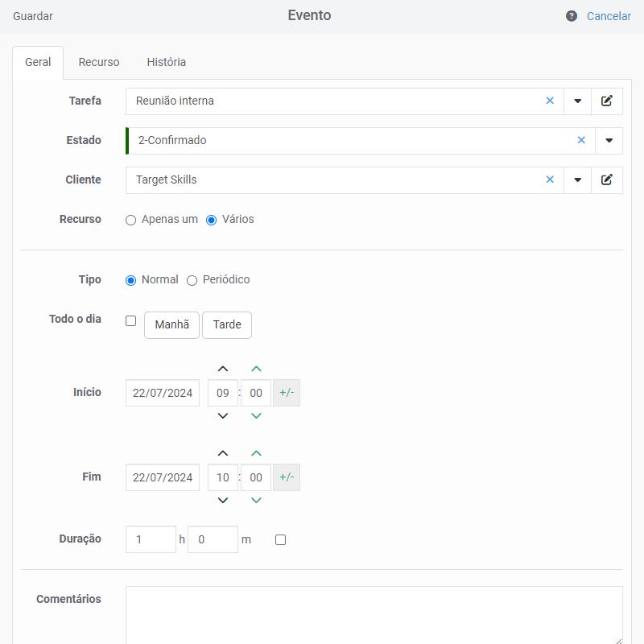644x644 pixels.
Task: Expand the Tarefa dropdown list
Action: [577, 101]
